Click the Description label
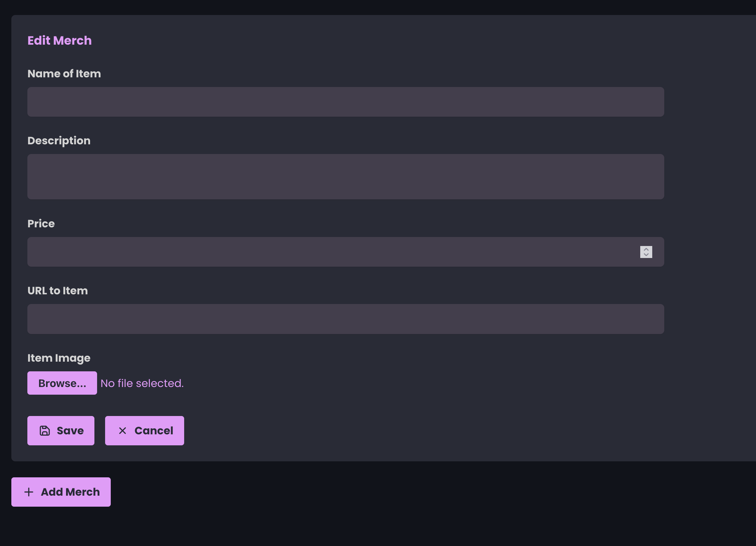This screenshot has width=756, height=546. tap(59, 140)
